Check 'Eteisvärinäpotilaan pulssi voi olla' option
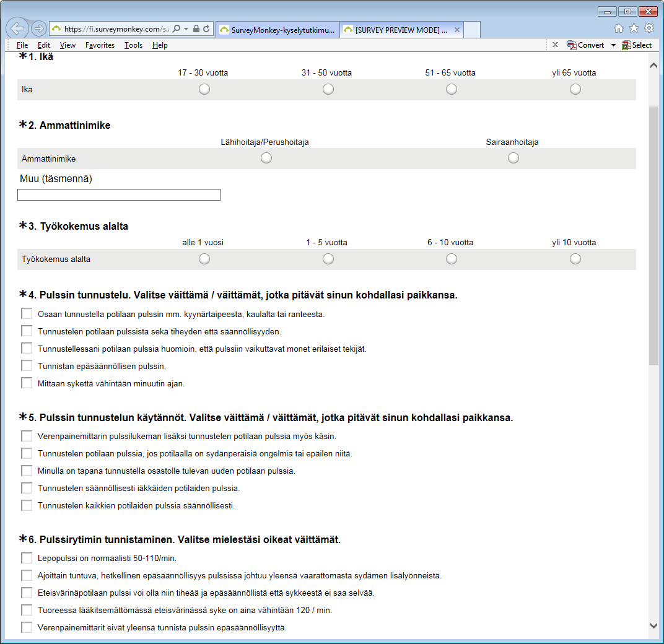This screenshot has height=644, width=664. click(27, 593)
